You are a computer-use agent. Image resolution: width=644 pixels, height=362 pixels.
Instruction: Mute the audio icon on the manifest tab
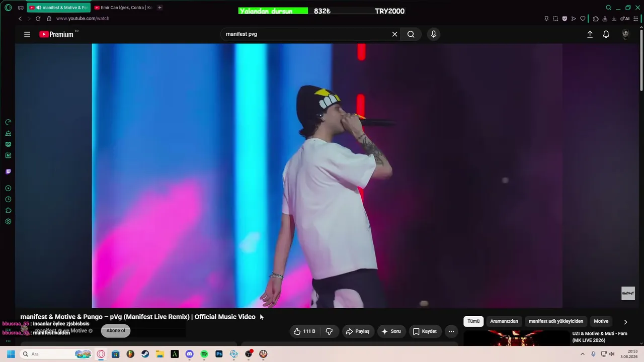tap(38, 8)
